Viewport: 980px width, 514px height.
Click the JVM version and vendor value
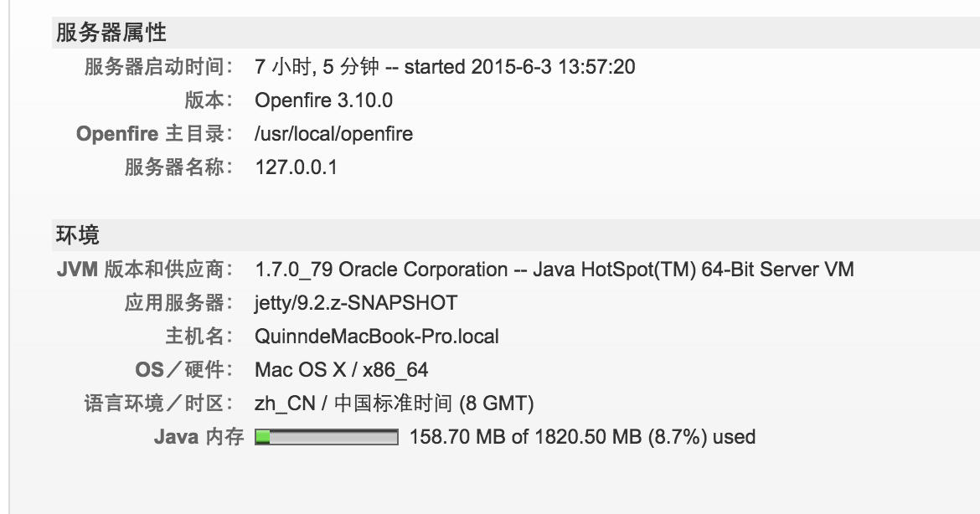click(554, 270)
